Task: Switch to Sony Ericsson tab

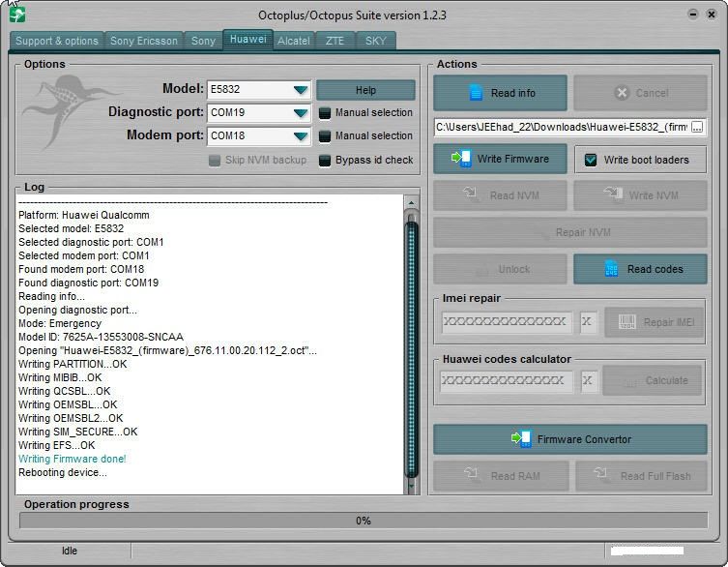Action: (x=144, y=41)
